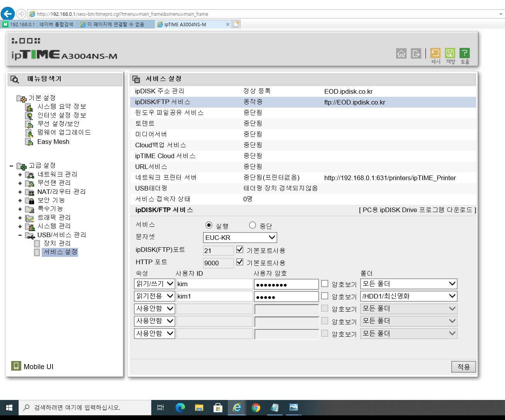Screen dimensions: 505x420
Task: Open the Mobile UI link
Action: tap(39, 367)
